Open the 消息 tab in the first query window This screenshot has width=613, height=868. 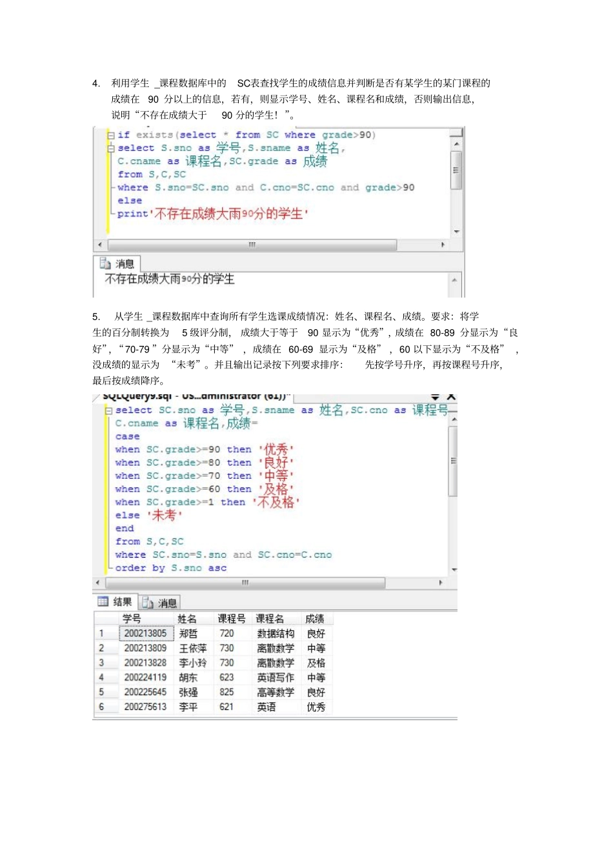click(x=117, y=263)
